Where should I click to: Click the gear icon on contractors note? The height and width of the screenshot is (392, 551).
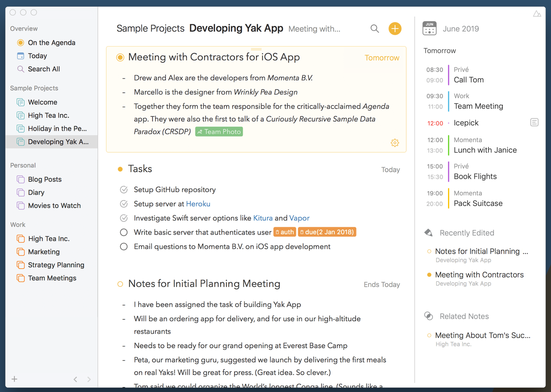tap(395, 143)
